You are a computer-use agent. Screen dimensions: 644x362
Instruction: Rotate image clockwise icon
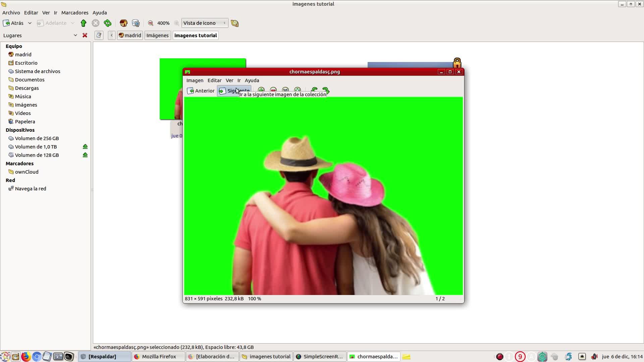coord(326,90)
